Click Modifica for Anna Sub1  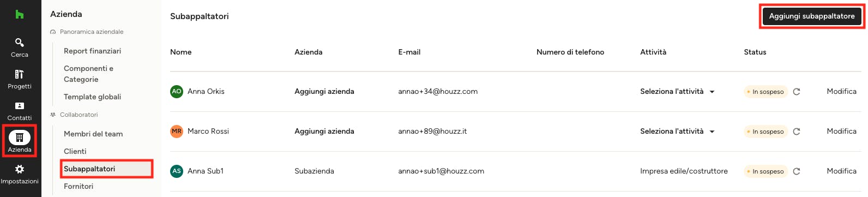click(x=841, y=171)
